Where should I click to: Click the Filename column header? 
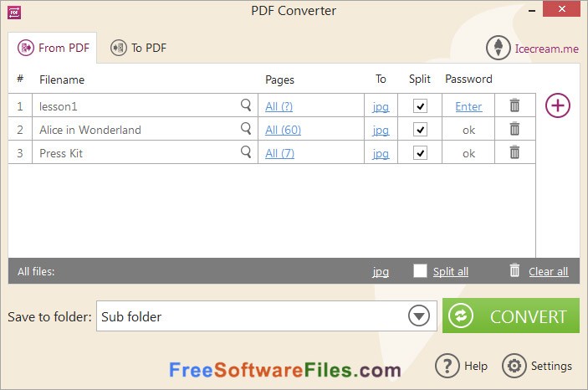coord(62,80)
